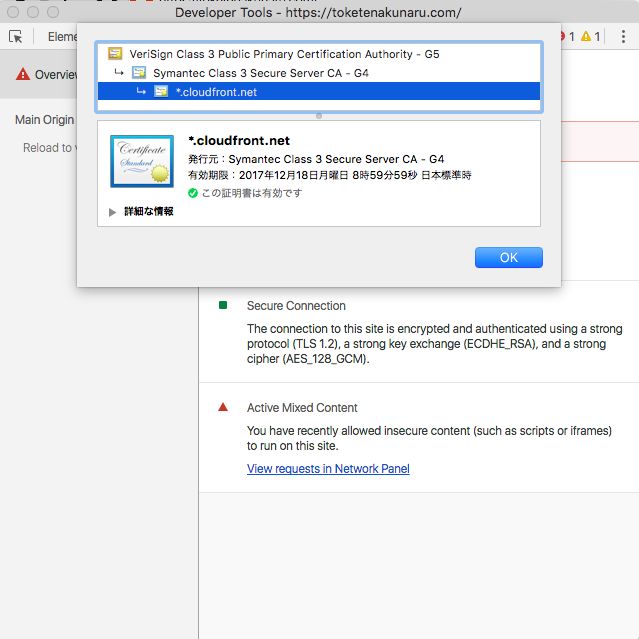
Task: Click the Secure Connection heading
Action: pyautogui.click(x=296, y=306)
